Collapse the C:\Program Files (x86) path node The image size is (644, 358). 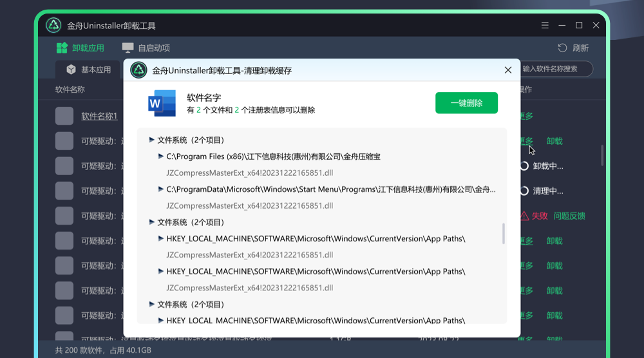click(x=161, y=156)
